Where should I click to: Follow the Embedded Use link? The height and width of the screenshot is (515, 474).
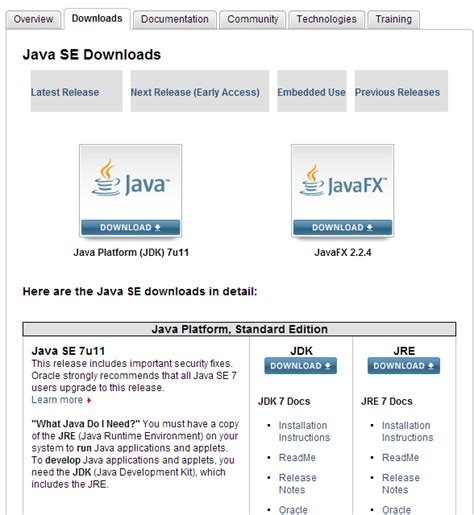coord(312,92)
